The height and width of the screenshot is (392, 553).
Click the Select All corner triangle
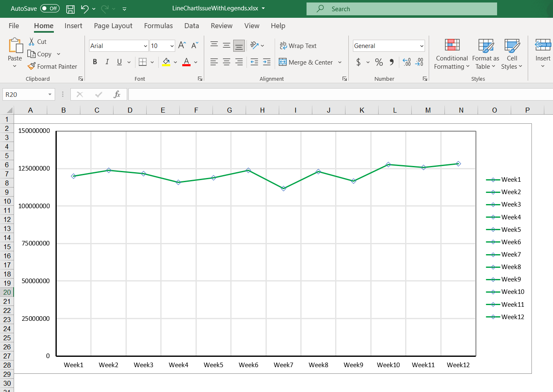click(x=9, y=110)
